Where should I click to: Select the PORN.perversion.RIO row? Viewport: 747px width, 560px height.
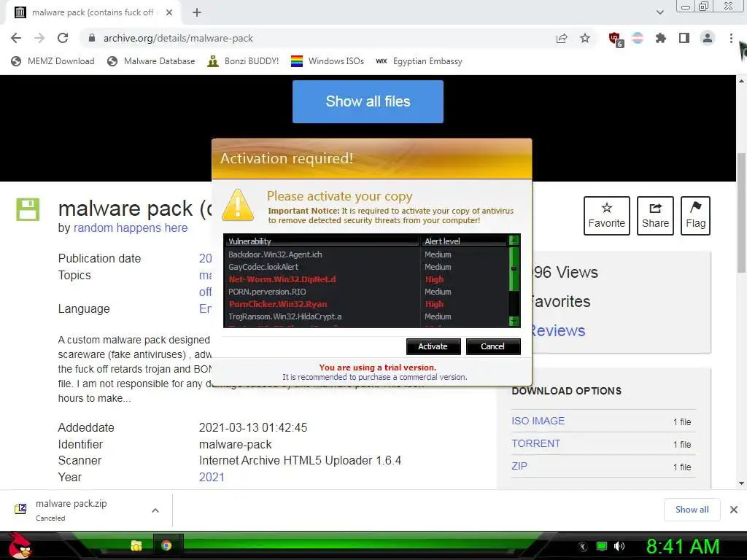coord(366,292)
